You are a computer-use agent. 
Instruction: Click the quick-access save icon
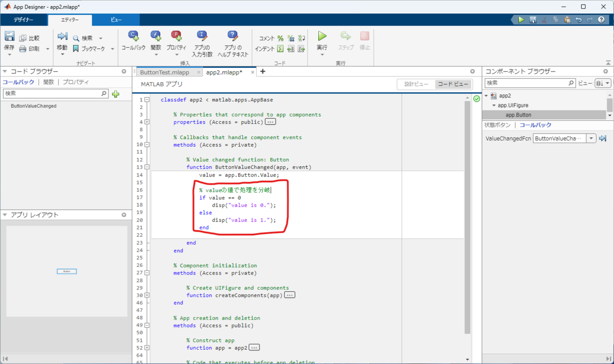(x=533, y=20)
